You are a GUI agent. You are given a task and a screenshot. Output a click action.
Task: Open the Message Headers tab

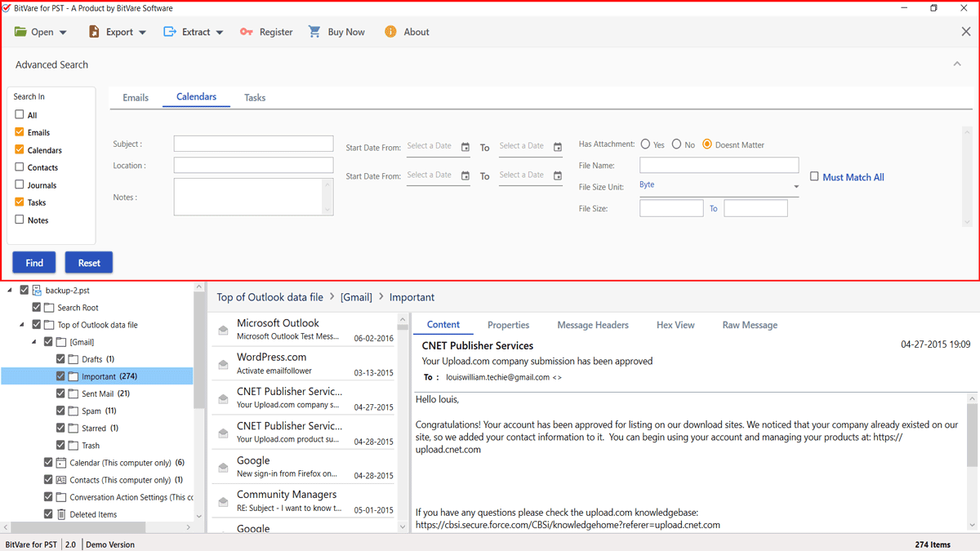593,325
